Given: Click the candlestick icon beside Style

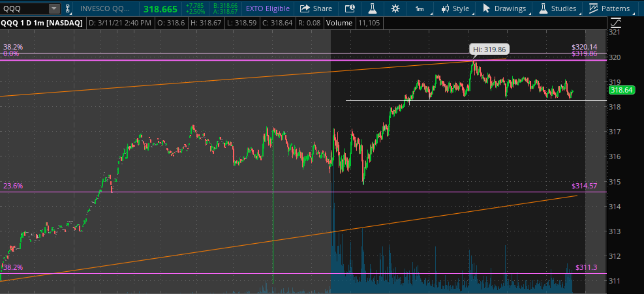Looking at the screenshot, I should [446, 8].
